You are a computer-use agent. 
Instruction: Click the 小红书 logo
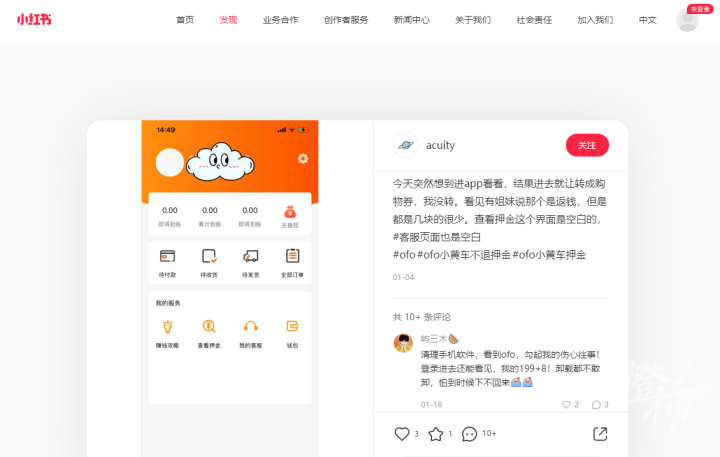pos(34,19)
